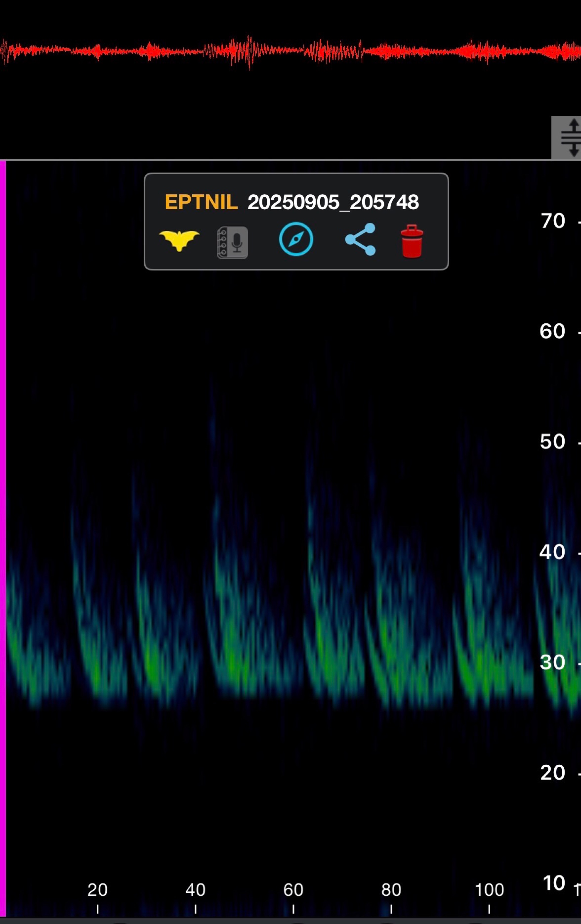Click the 20 kHz frequency axis label
Screen dimensions: 581x924
tap(552, 773)
